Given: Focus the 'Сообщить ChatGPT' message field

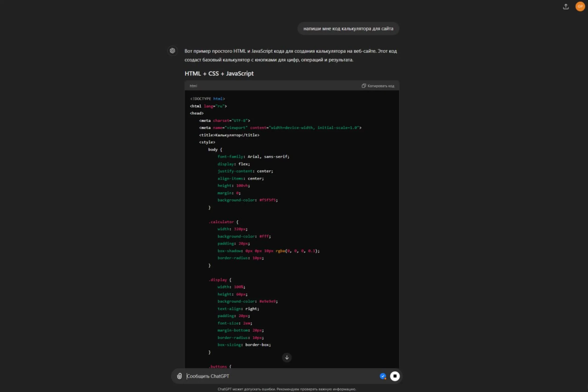Looking at the screenshot, I should pyautogui.click(x=275, y=376).
